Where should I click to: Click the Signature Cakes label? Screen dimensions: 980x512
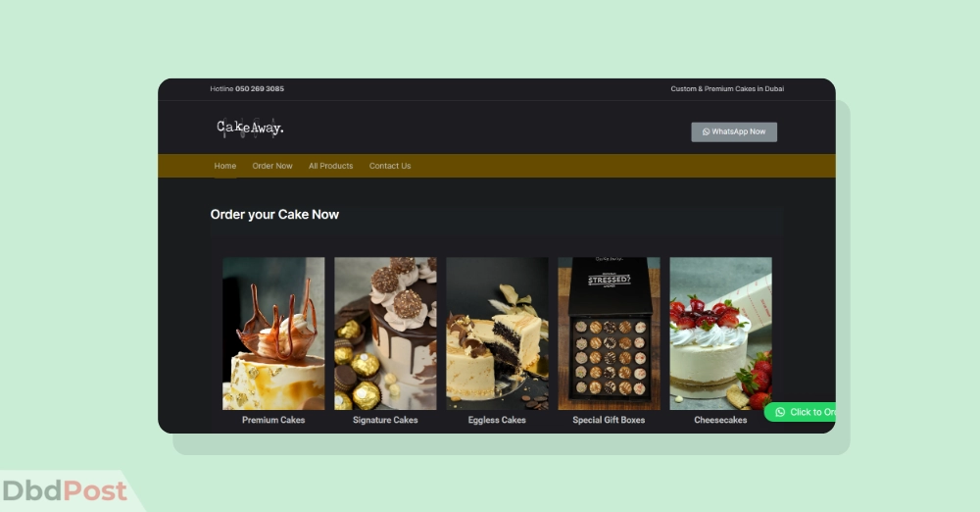click(385, 420)
